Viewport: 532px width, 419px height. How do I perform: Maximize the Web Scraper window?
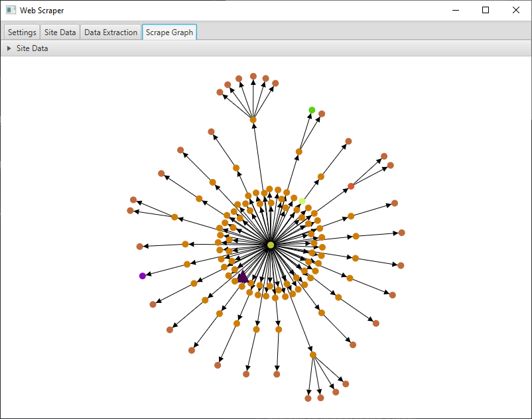(486, 10)
